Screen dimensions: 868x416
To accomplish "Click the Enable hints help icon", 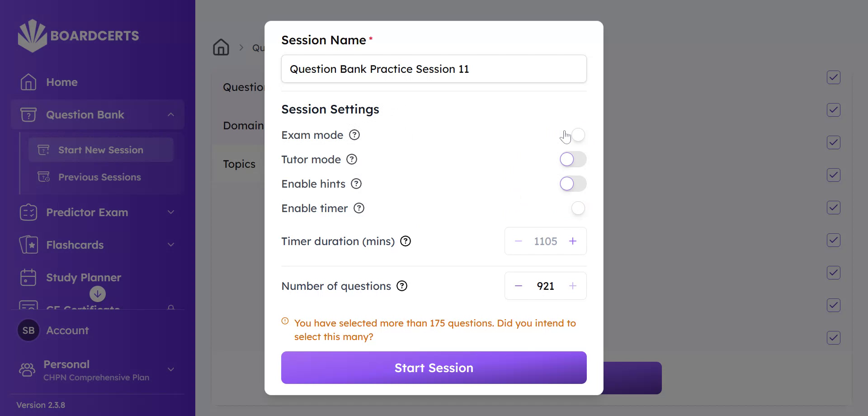I will click(356, 184).
